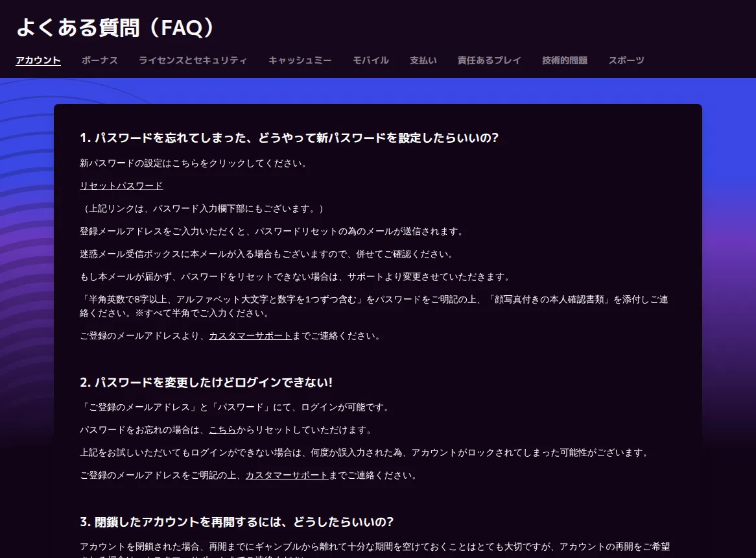Click text （上記リンクは、パスワード入力欄下部にもございます。）
The height and width of the screenshot is (558, 756).
pyautogui.click(x=204, y=208)
